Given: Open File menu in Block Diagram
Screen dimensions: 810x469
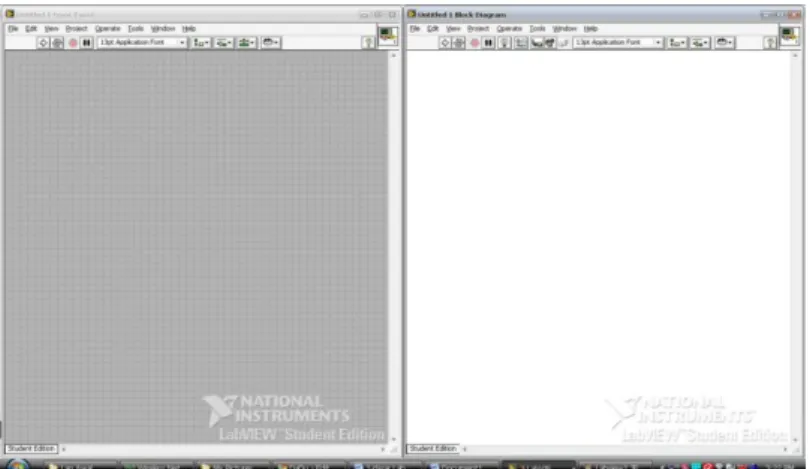Looking at the screenshot, I should pos(415,28).
